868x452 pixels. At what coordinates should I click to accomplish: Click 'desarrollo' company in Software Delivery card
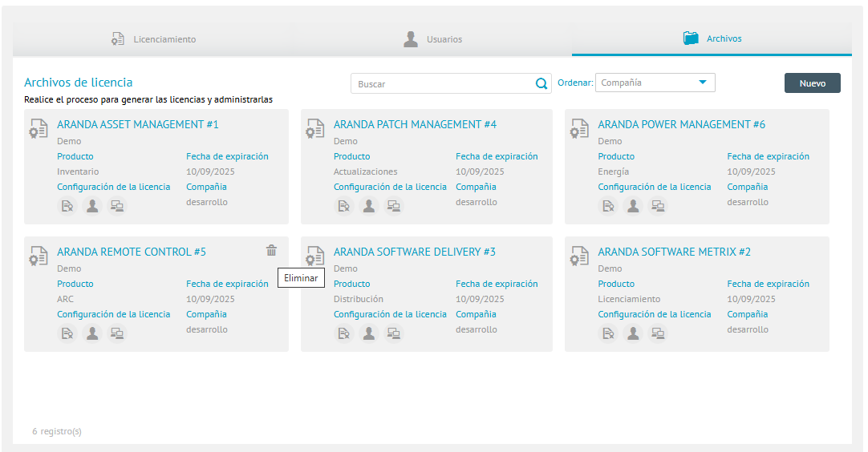click(x=476, y=329)
